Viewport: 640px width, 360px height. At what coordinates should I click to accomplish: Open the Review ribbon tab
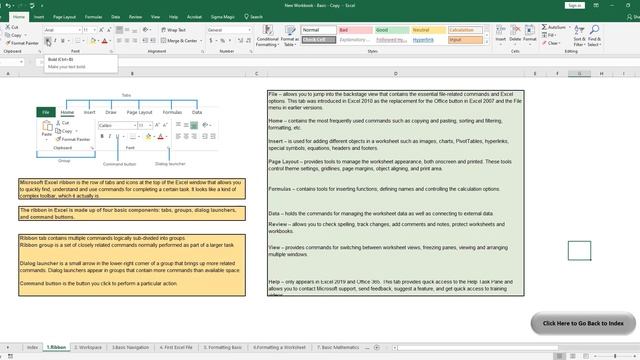[135, 17]
